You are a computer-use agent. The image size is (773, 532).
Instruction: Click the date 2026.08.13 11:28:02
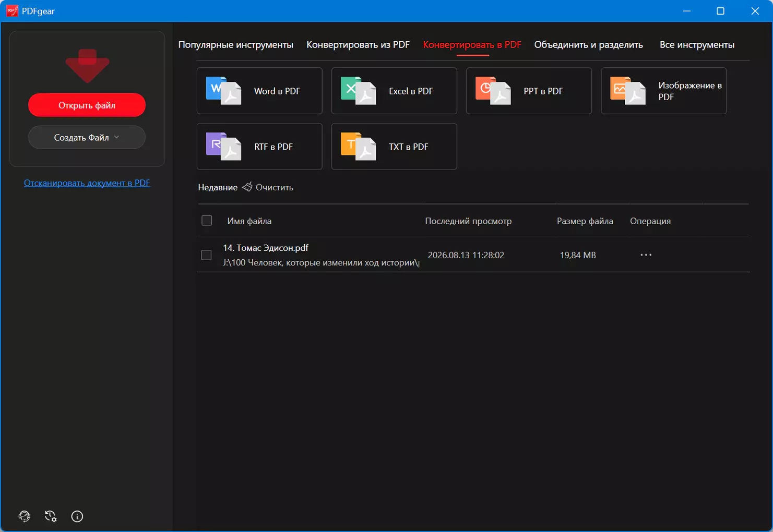[x=466, y=255]
